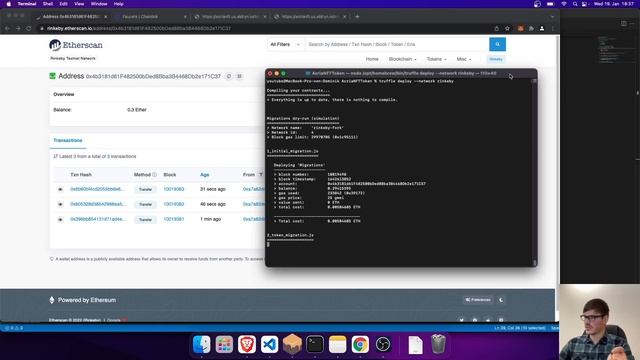Click the Method info icon
This screenshot has width=640, height=360.
coord(154,175)
